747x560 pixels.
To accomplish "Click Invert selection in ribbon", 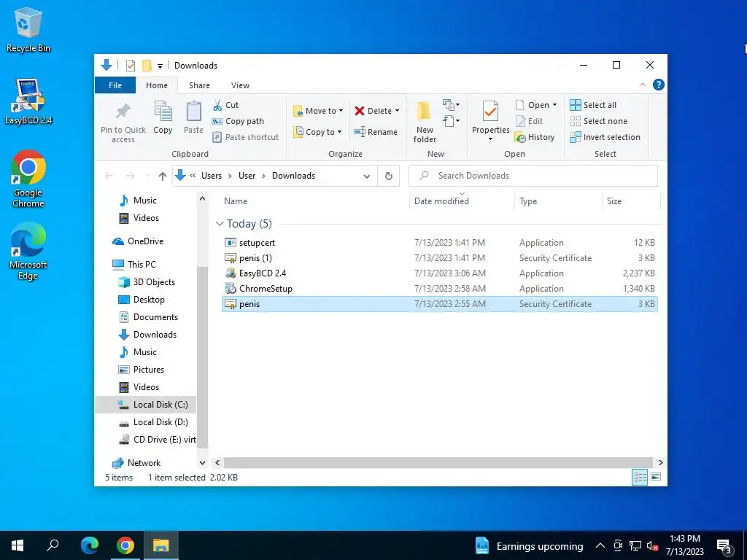I will [x=605, y=137].
